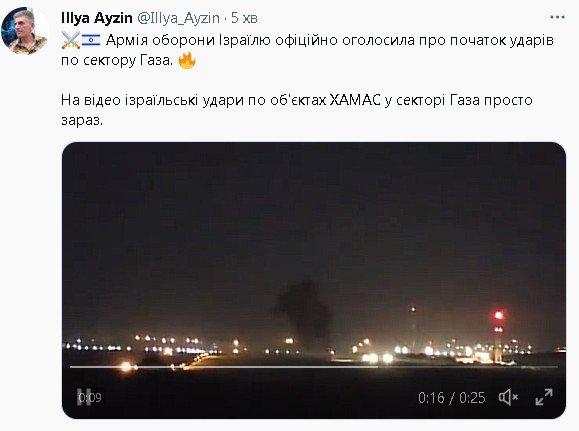579x431 pixels.
Task: Click the tweet text about Армія оборони Ізраїлю
Action: tap(307, 50)
